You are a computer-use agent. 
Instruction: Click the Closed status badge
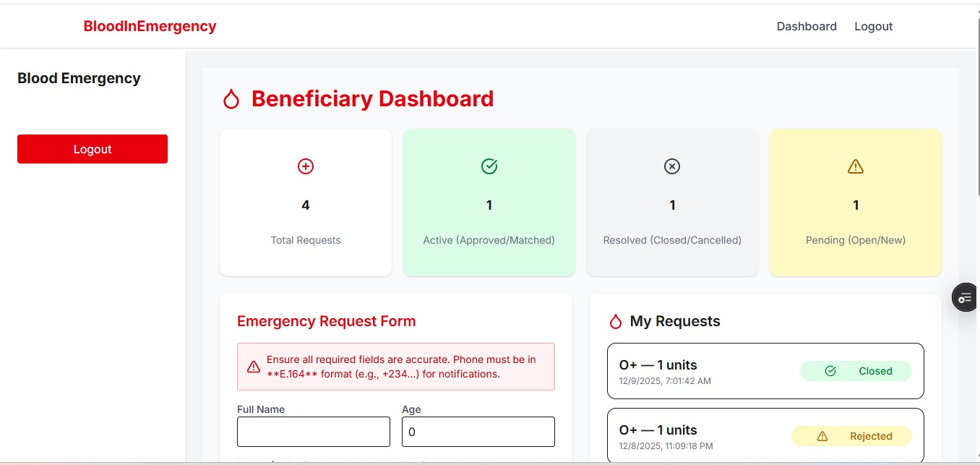(x=856, y=371)
